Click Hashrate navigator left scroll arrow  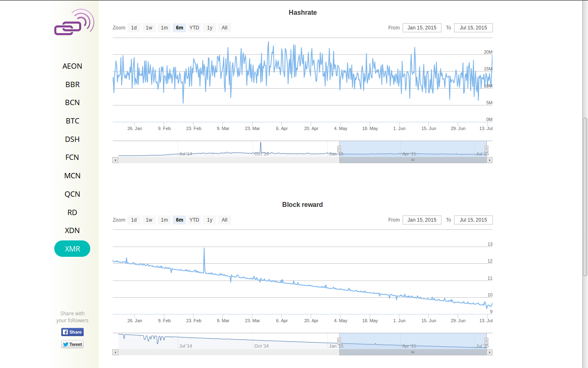pos(116,160)
